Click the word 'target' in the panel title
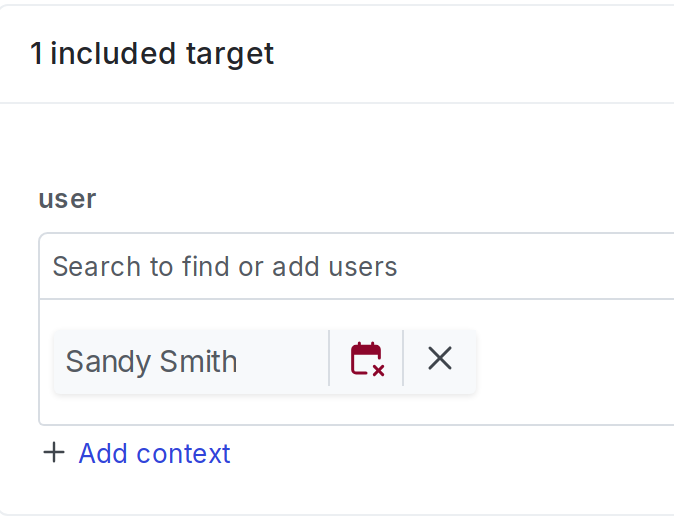Viewport: 674px width, 528px height. coord(228,53)
